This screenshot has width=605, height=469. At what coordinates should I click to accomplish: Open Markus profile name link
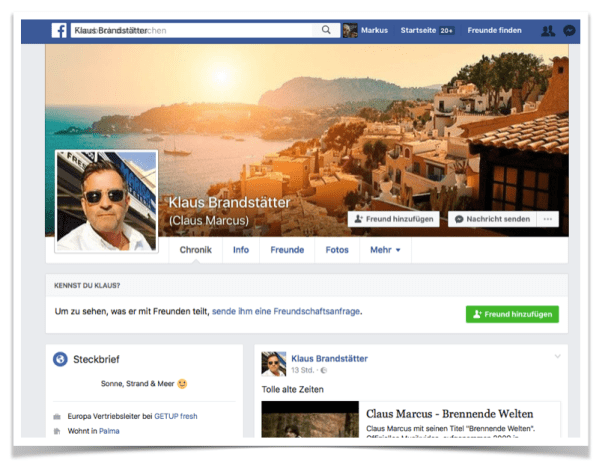(374, 30)
